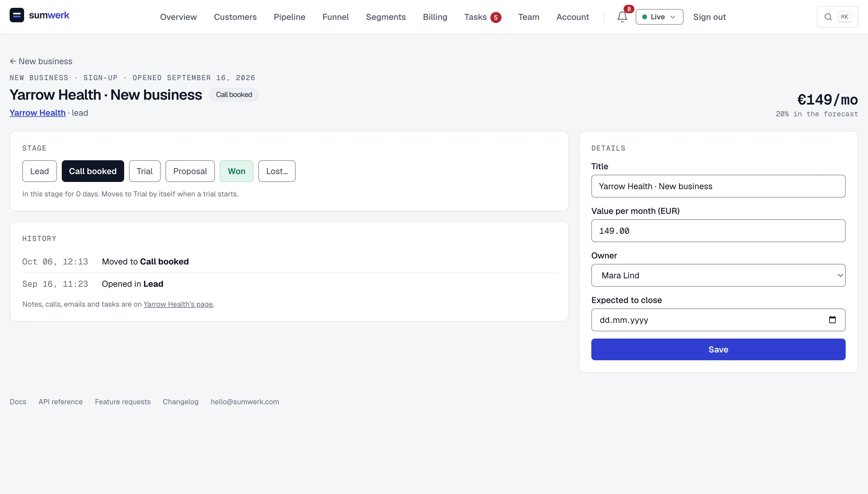Open Segments in the nav

coord(385,17)
